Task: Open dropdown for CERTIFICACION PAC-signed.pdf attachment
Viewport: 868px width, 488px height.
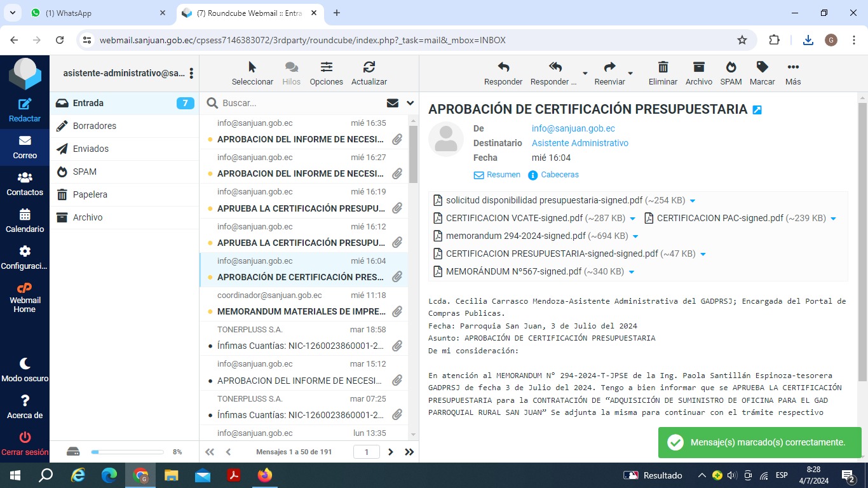Action: click(833, 219)
